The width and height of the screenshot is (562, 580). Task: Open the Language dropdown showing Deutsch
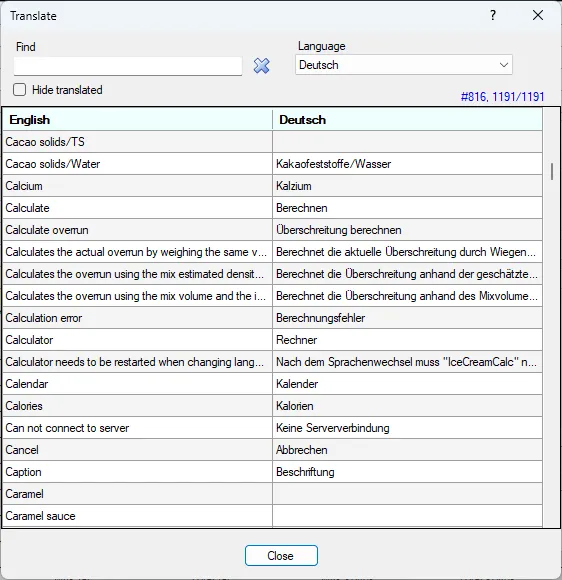[x=404, y=65]
